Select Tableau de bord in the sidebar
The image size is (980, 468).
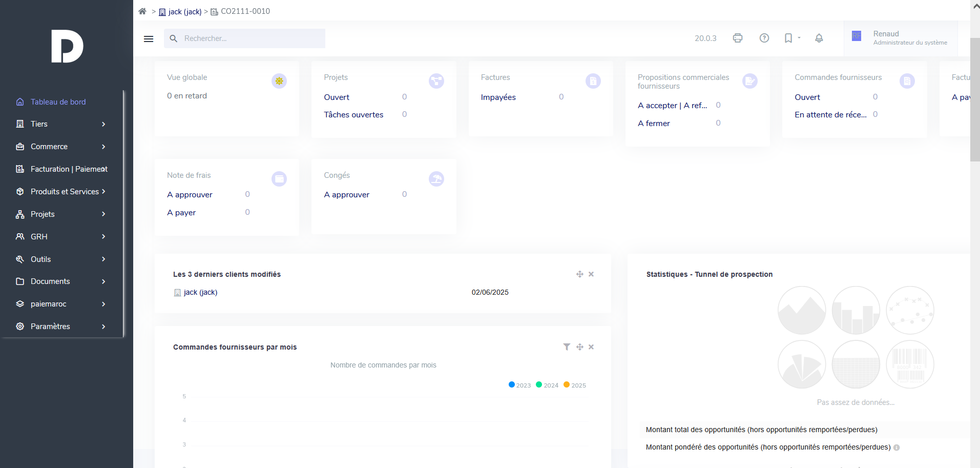[x=58, y=102]
